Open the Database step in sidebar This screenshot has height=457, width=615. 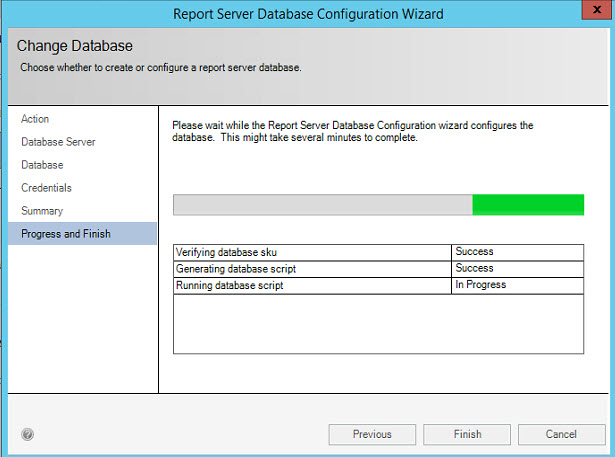pyautogui.click(x=42, y=165)
